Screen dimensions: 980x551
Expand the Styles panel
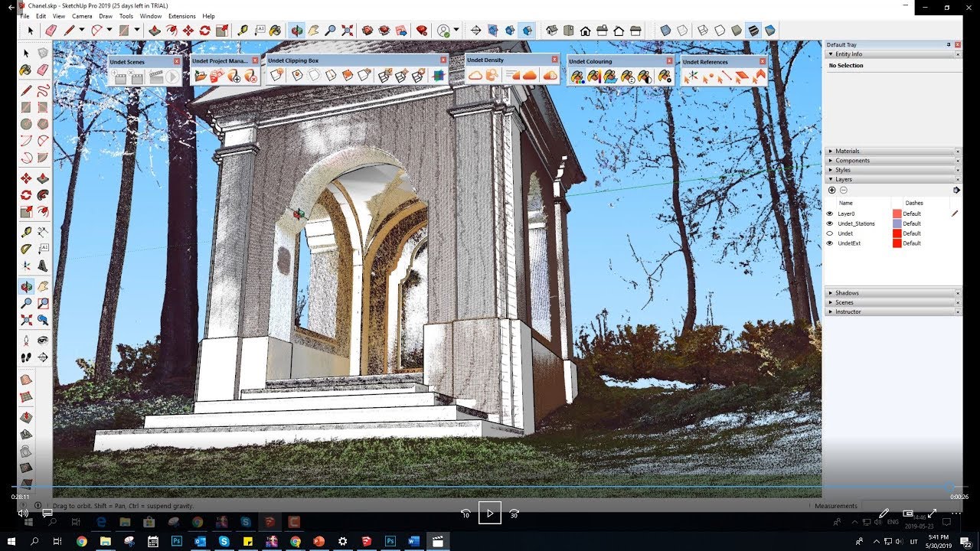click(x=893, y=170)
